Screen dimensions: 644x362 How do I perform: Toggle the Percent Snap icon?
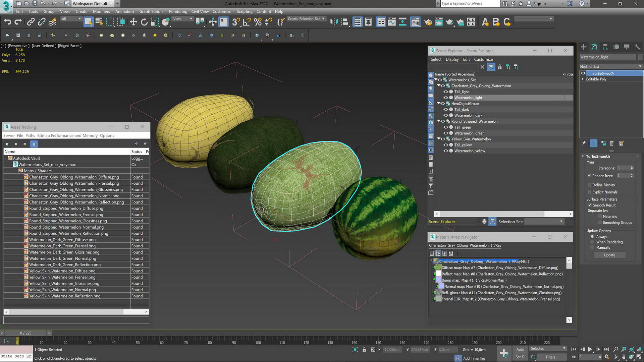(258, 22)
